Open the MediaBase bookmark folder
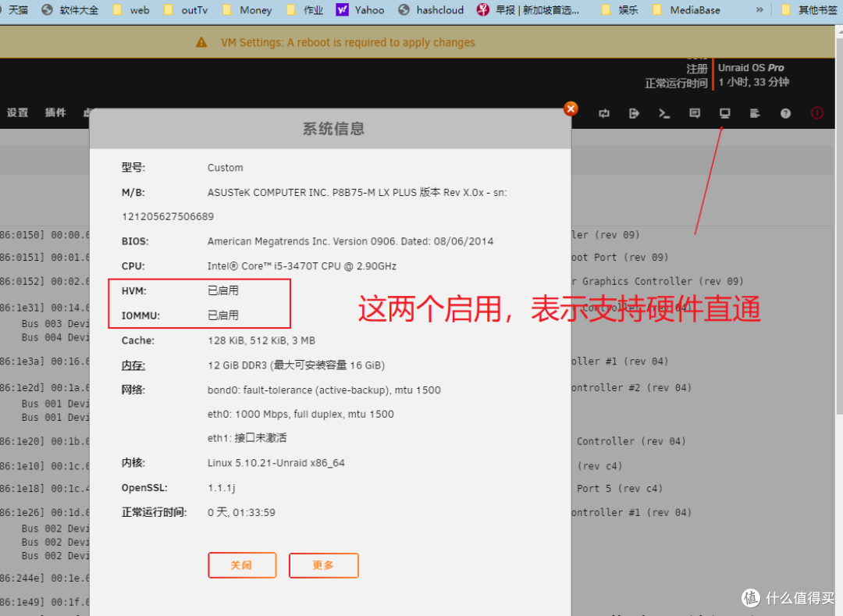The width and height of the screenshot is (843, 616). pyautogui.click(x=686, y=9)
